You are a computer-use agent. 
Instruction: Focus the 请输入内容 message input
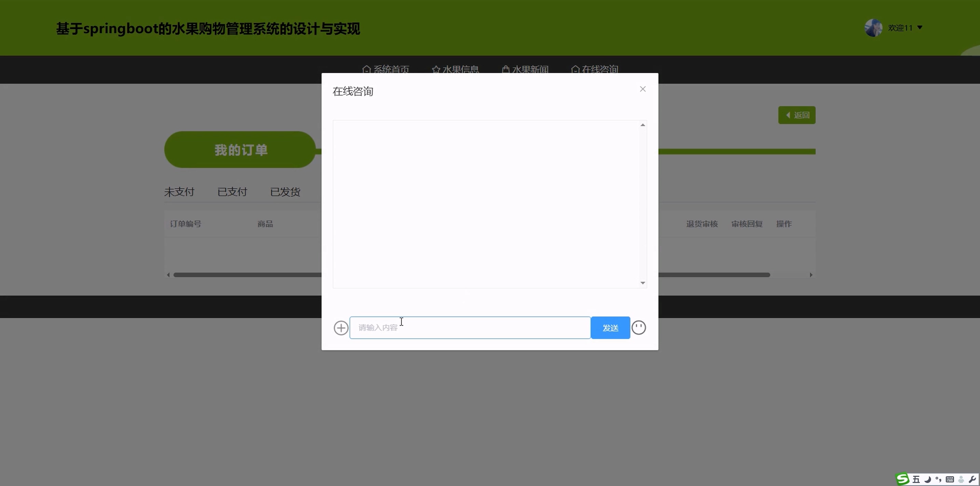click(x=470, y=328)
